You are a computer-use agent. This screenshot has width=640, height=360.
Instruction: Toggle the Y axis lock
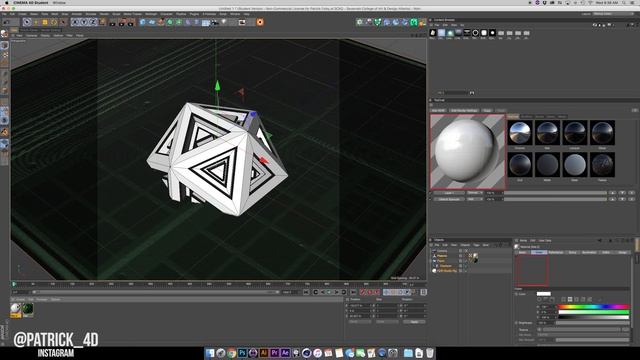[x=84, y=22]
